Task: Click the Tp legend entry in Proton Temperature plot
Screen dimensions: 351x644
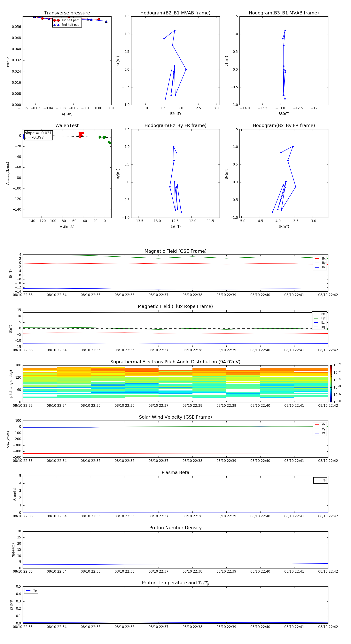Action: point(31,591)
